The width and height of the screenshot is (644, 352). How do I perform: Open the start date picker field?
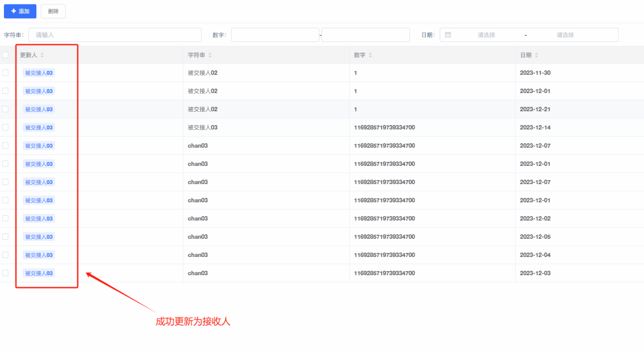click(x=486, y=35)
